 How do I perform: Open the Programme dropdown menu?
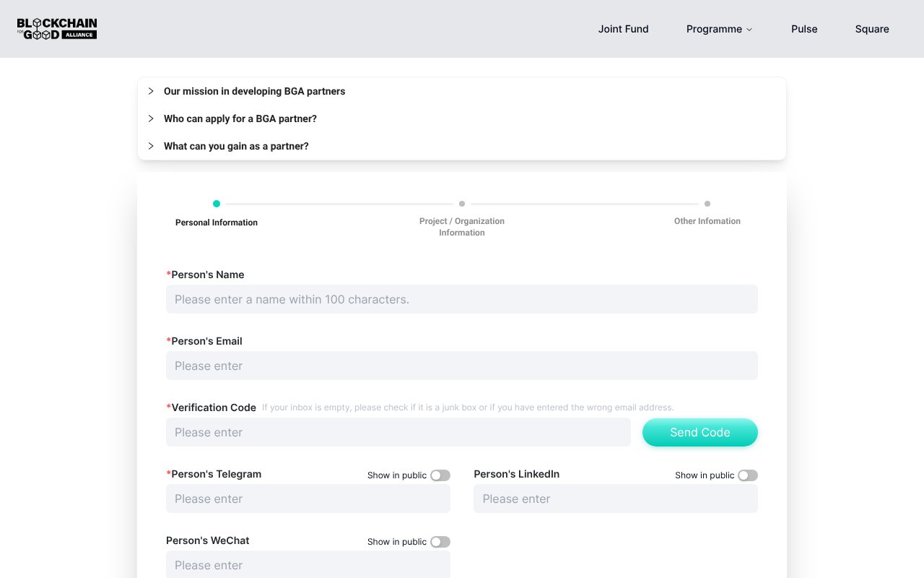(719, 29)
